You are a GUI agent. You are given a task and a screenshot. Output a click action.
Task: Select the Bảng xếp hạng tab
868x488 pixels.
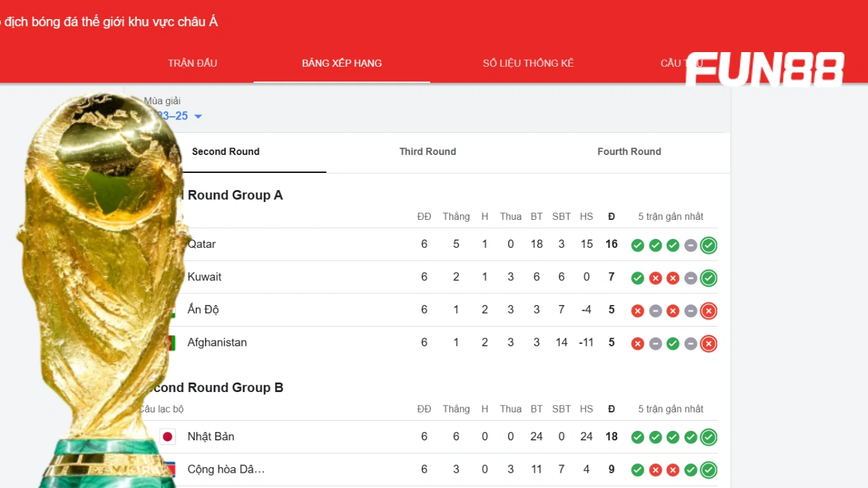click(x=342, y=64)
